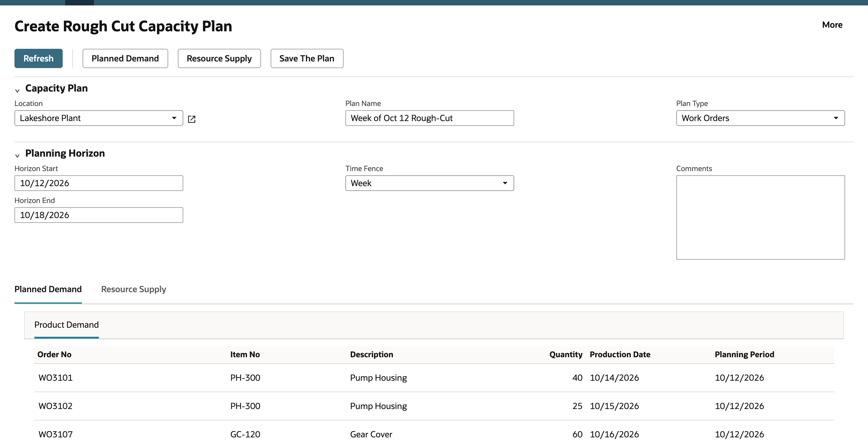Click quantity 40 in WO3101 row
This screenshot has height=447, width=868.
[x=577, y=378]
